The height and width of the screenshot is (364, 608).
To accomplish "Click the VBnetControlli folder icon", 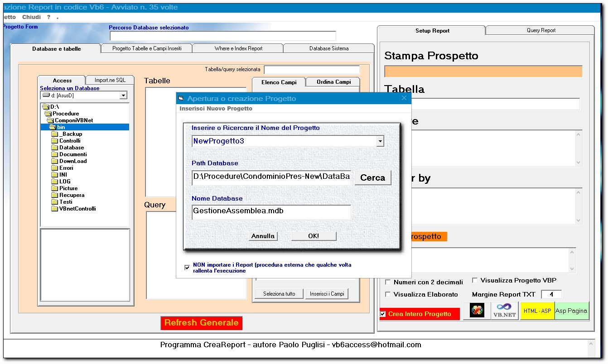I will [x=55, y=209].
